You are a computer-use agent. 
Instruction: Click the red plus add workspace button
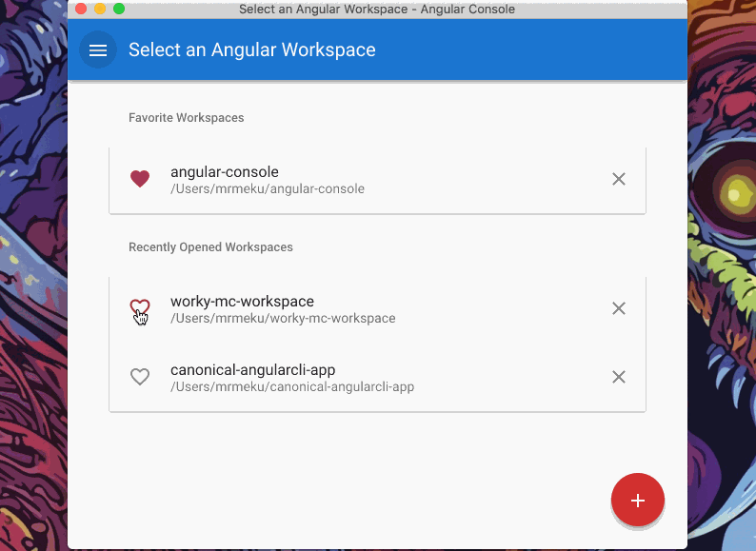pos(637,501)
